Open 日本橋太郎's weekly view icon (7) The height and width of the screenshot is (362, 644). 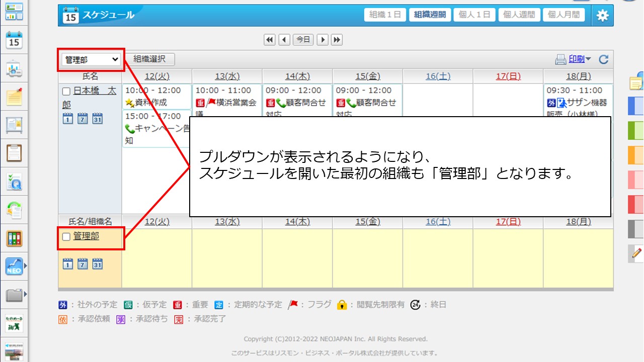point(83,119)
